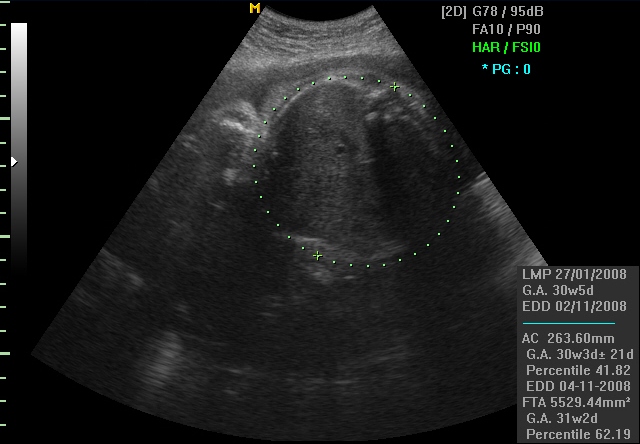Select the AC 263.60mm measurement

tap(568, 339)
